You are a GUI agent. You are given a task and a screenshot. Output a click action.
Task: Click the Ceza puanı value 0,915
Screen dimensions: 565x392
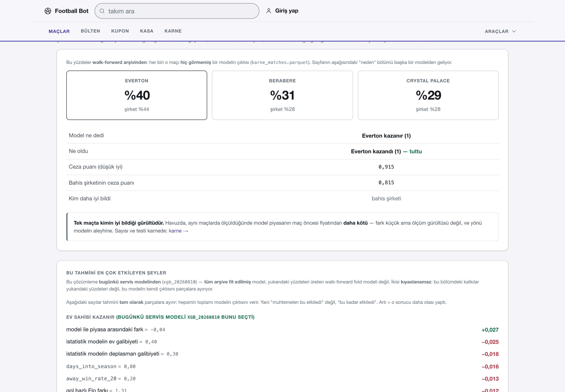coord(386,167)
